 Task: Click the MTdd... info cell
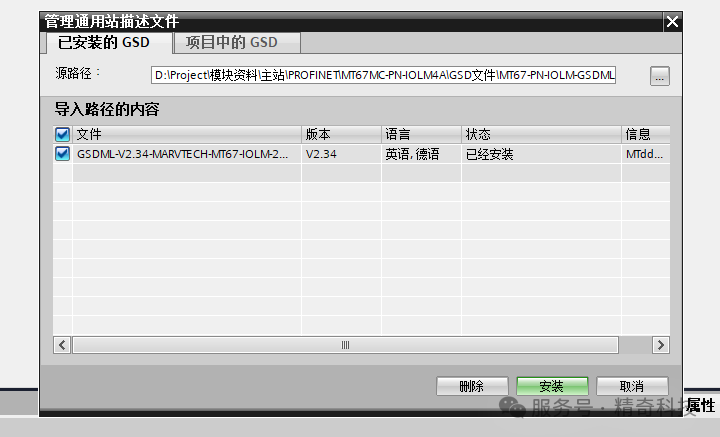tap(644, 154)
